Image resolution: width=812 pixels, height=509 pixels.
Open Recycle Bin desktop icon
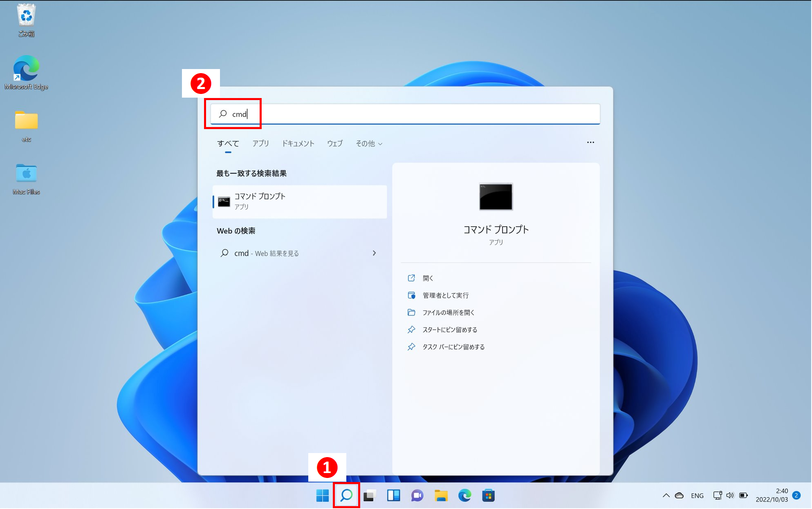click(26, 20)
